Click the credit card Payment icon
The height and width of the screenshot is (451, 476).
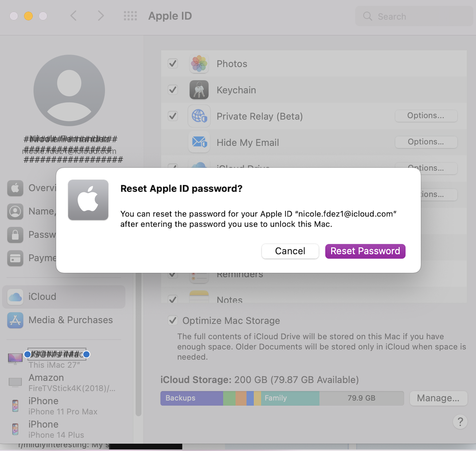coord(15,258)
